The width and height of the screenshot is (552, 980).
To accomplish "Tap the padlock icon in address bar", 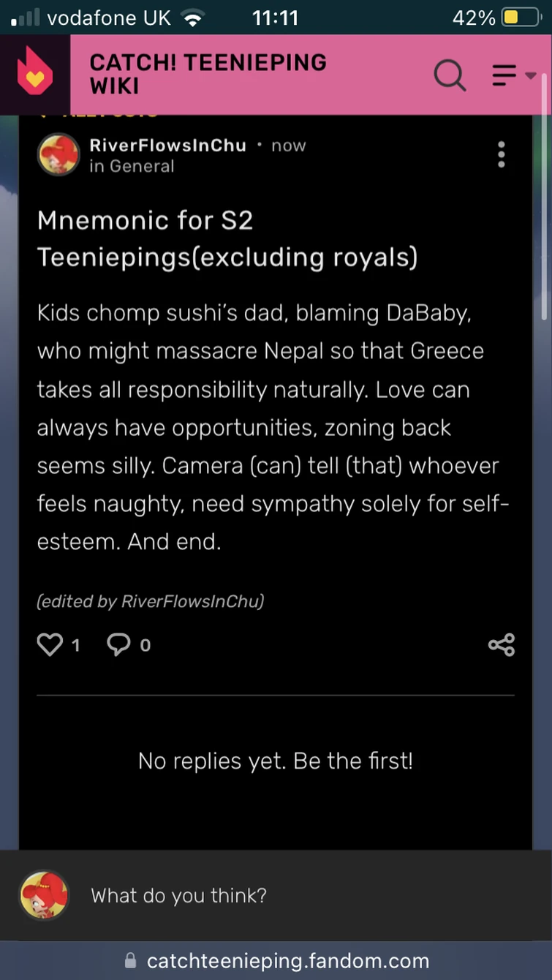I will point(131,960).
